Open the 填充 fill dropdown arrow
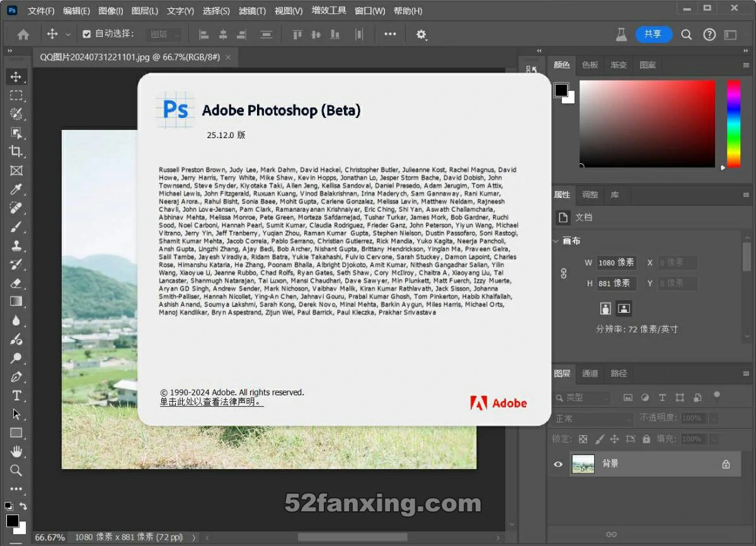756x546 pixels. [x=714, y=439]
